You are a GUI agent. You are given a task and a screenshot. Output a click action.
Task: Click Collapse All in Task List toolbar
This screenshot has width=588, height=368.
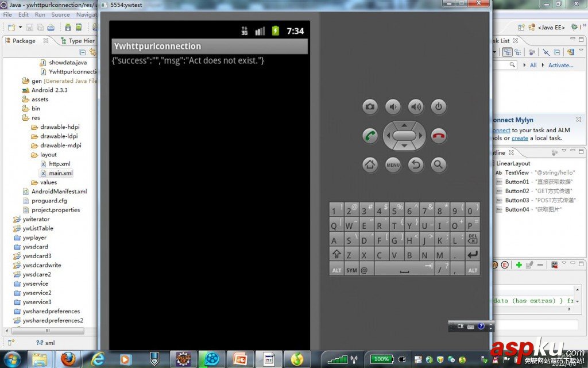click(557, 52)
